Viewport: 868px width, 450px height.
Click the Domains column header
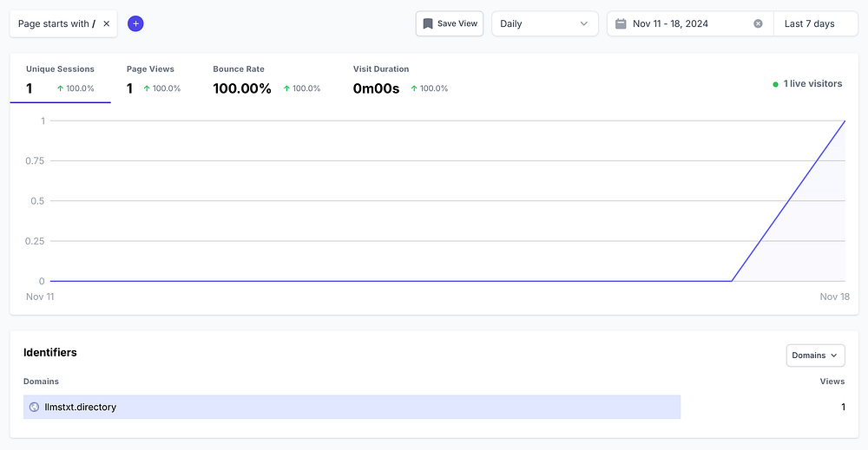pyautogui.click(x=41, y=382)
